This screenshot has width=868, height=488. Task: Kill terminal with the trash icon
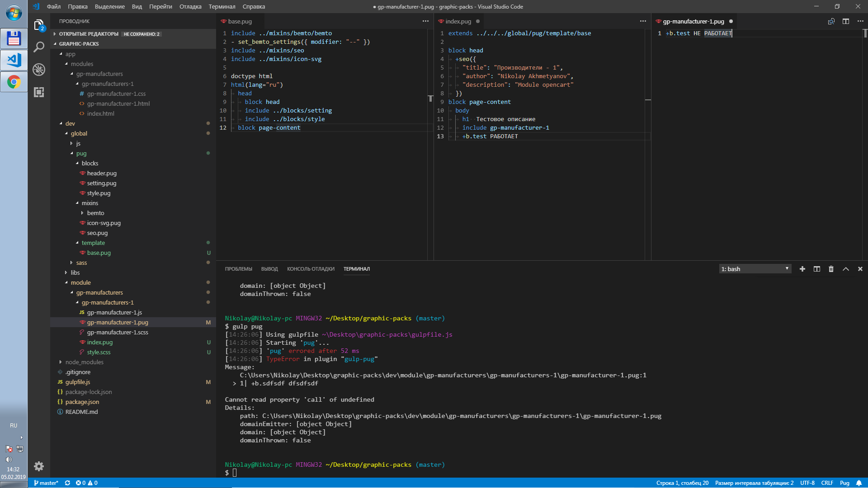coord(831,269)
